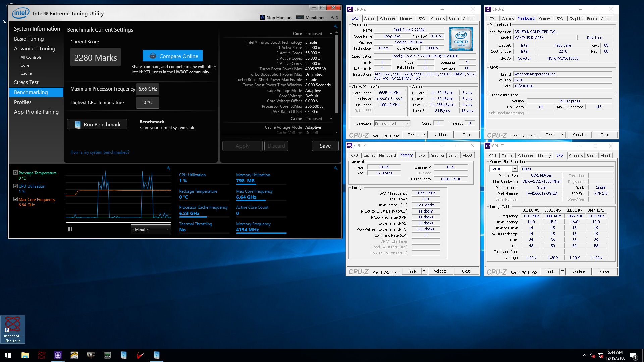
Task: Open File Explorer from the taskbar
Action: [25, 355]
